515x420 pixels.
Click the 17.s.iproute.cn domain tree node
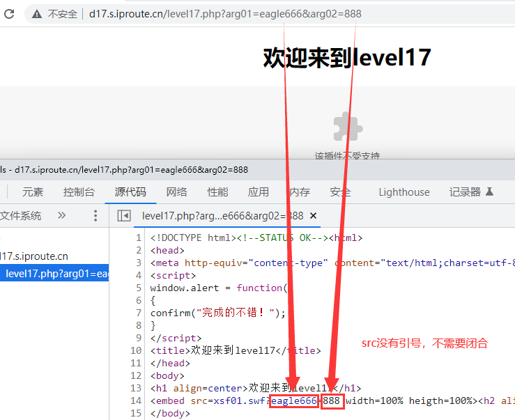35,256
